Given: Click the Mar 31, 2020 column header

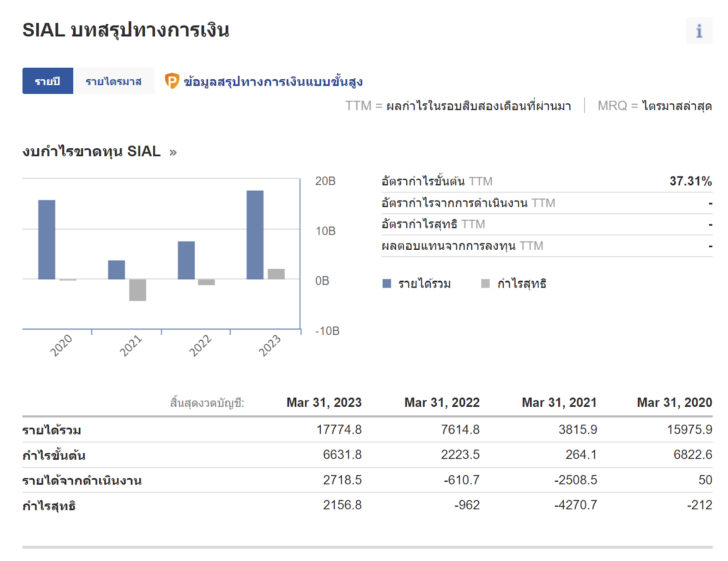Looking at the screenshot, I should 674,403.
